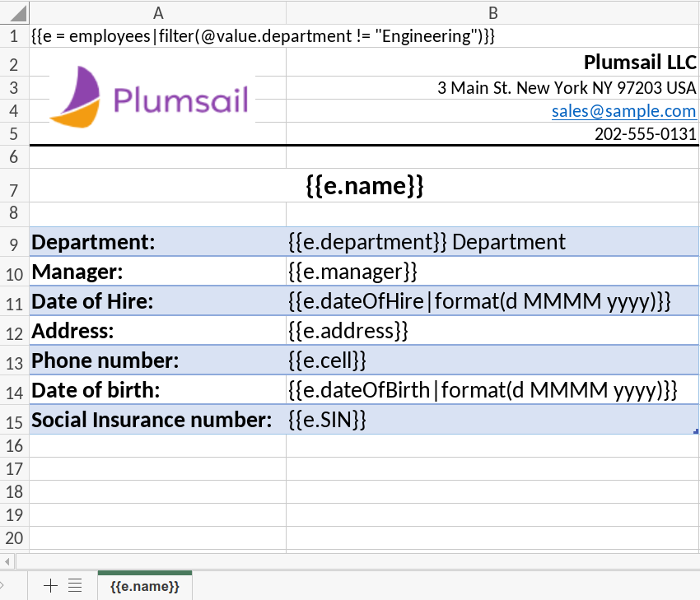Screen dimensions: 700x600
Task: Select the {{e.name}} sheet tab
Action: (145, 586)
